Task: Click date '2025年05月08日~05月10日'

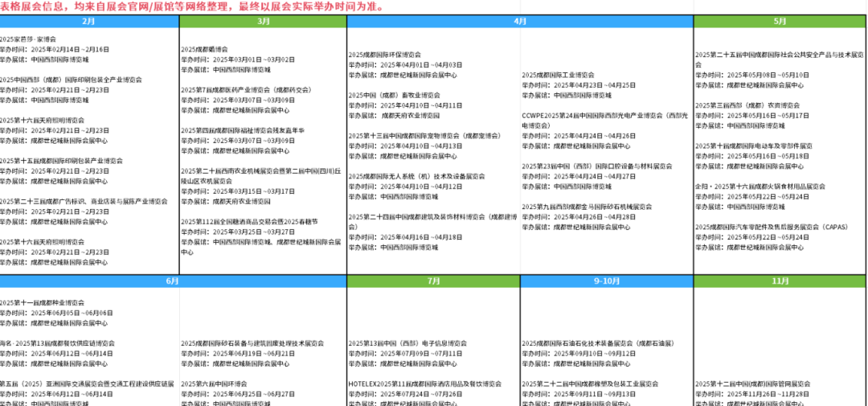Action: click(768, 75)
